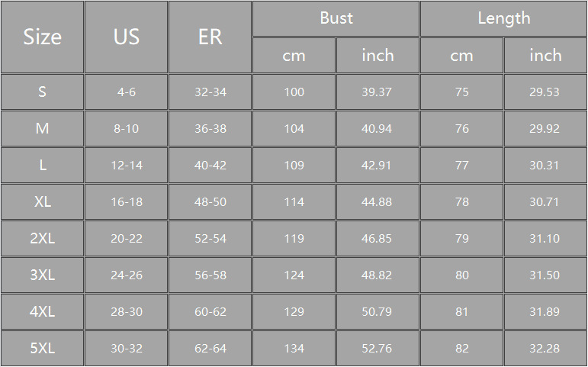Select the Bust header cell

coord(336,18)
